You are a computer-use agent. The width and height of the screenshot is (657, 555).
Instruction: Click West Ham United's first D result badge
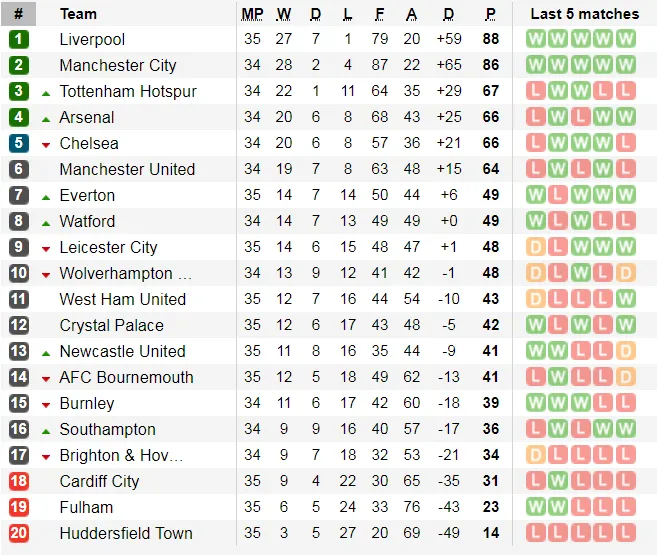pyautogui.click(x=535, y=299)
